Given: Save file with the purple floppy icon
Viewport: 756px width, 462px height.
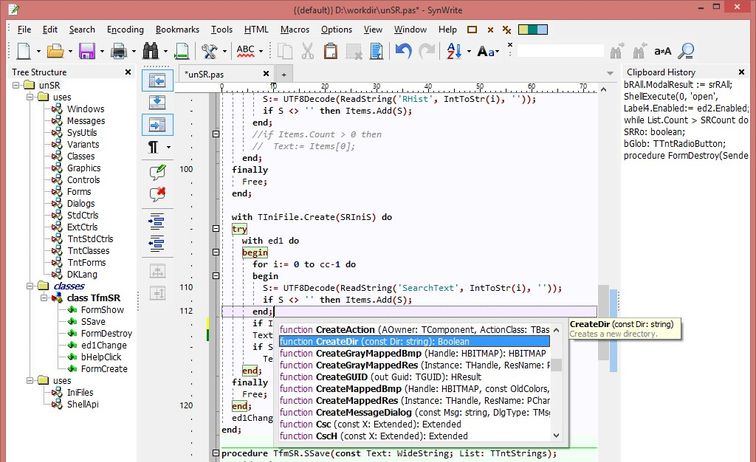Looking at the screenshot, I should [87, 51].
